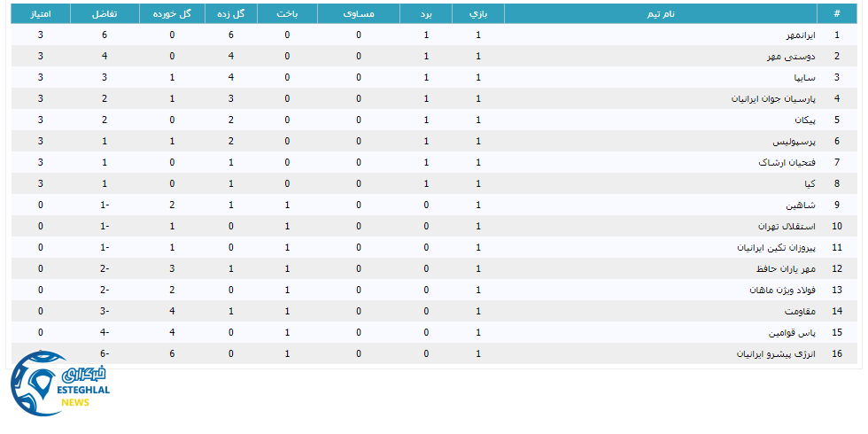
Task: Click the گل خورده column header
Action: click(x=172, y=13)
